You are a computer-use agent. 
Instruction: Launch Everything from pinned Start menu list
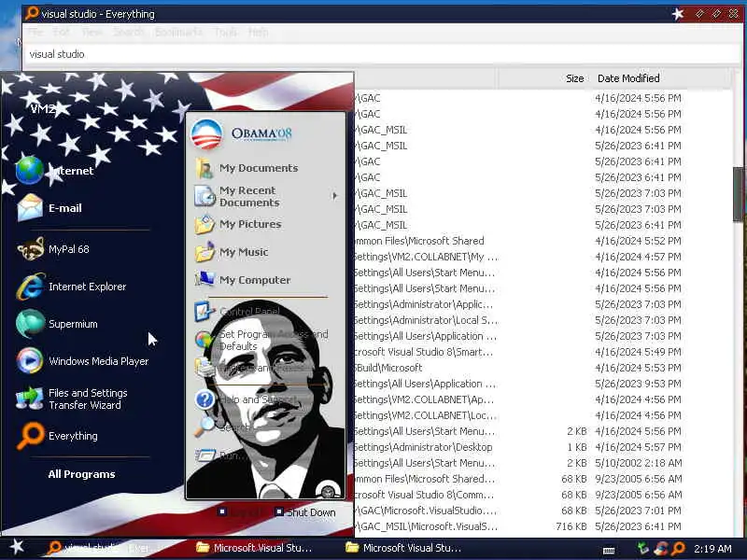pos(57,436)
